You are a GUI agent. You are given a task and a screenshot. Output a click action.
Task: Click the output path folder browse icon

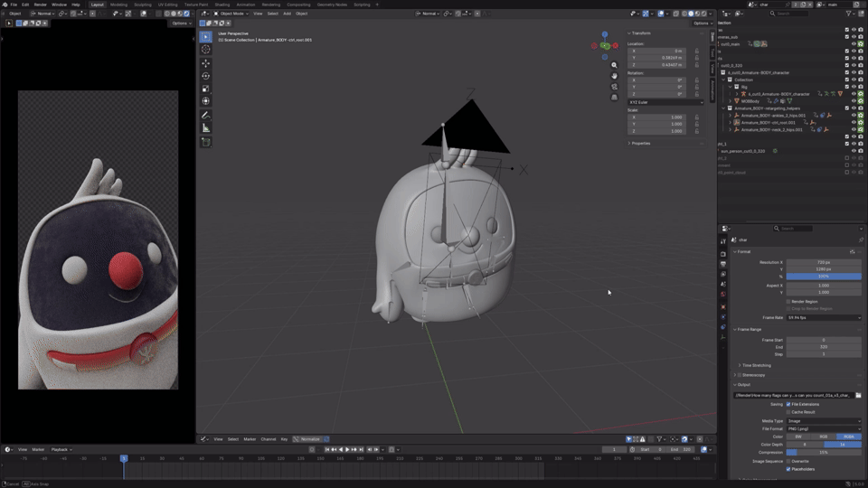pyautogui.click(x=858, y=395)
